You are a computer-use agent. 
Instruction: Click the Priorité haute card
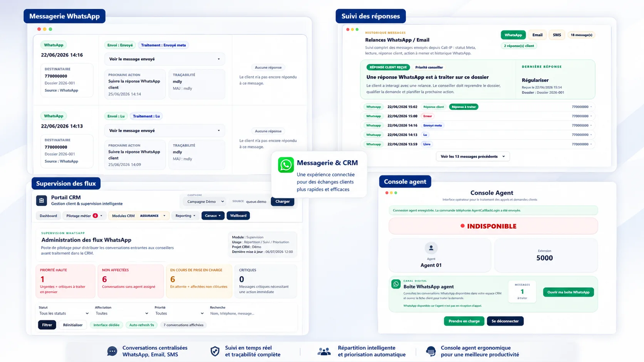65,281
